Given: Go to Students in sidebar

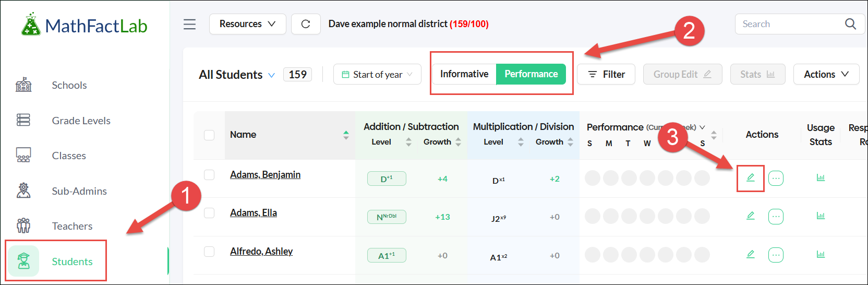Looking at the screenshot, I should tap(73, 262).
